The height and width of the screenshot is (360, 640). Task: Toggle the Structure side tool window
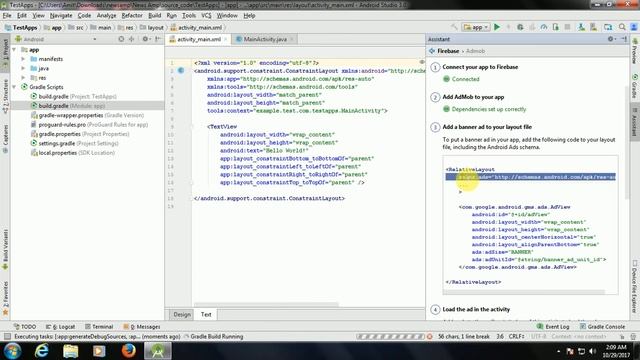pos(5,96)
